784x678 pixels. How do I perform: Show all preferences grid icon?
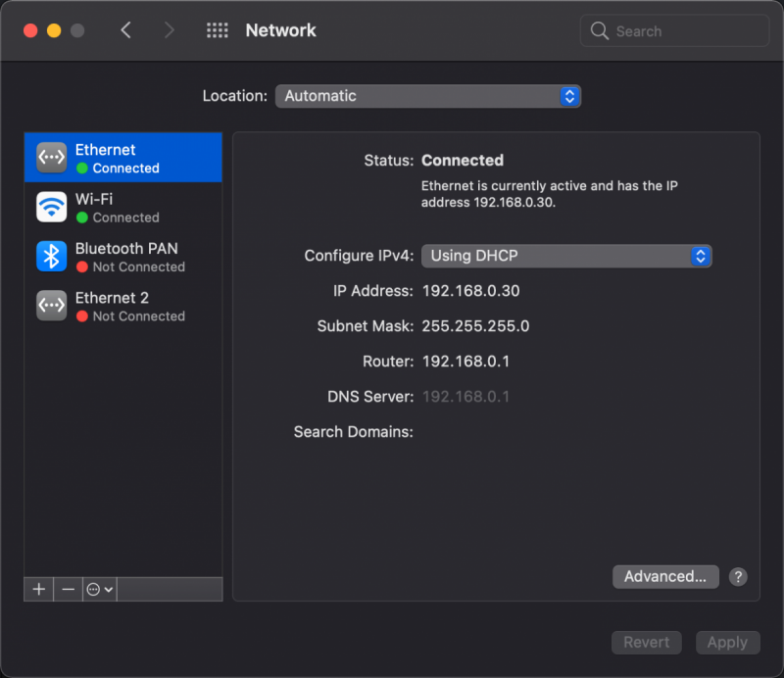217,30
